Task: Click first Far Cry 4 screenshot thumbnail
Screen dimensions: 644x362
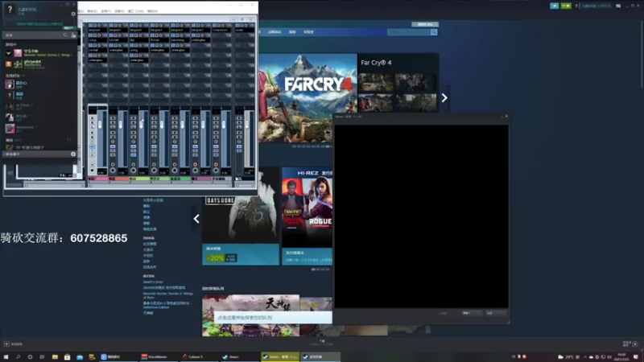Action: point(375,82)
